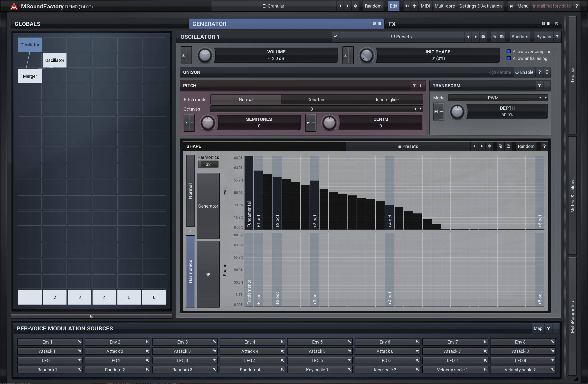Click the FX section power icon
The height and width of the screenshot is (384, 588).
click(x=557, y=23)
